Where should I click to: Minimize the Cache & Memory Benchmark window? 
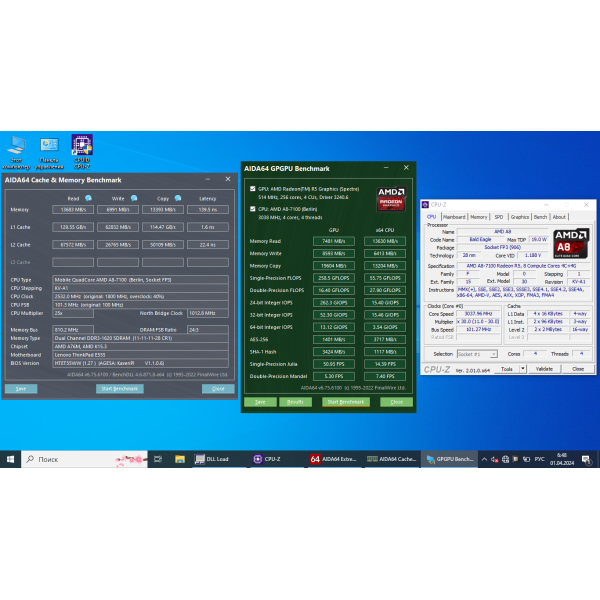tap(208, 179)
